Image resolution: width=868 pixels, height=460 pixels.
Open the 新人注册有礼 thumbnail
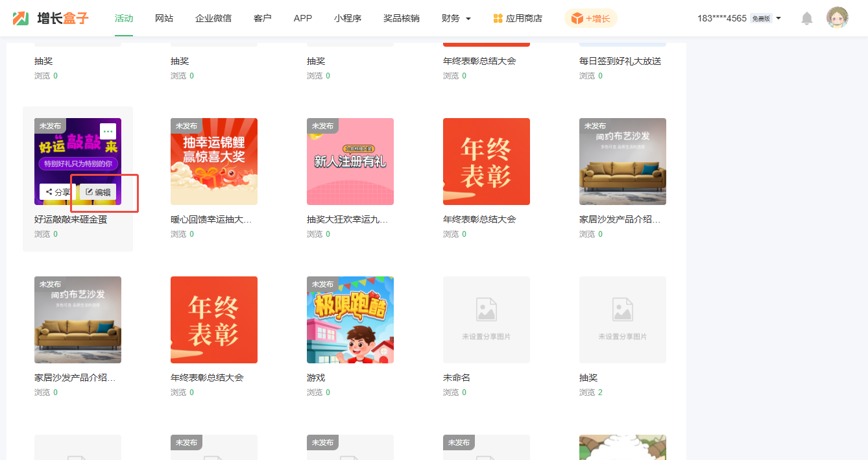click(x=350, y=162)
